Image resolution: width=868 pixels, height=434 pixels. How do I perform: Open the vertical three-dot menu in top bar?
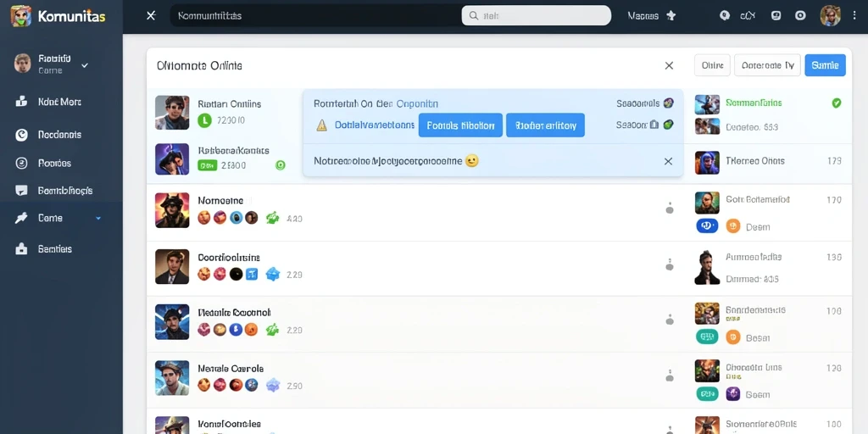point(854,15)
